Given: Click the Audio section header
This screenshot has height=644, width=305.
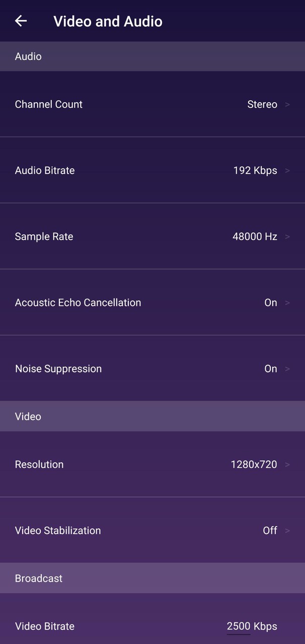Looking at the screenshot, I should pyautogui.click(x=28, y=56).
